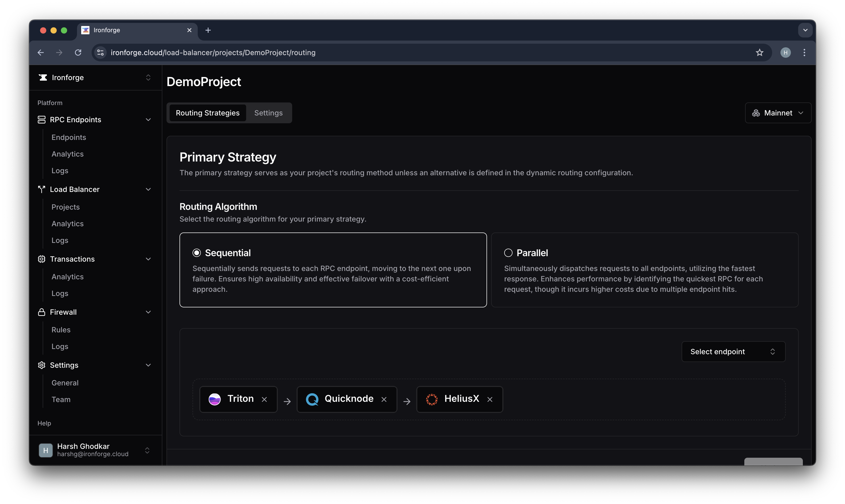Remove Triton endpoint with its X icon

pos(264,399)
